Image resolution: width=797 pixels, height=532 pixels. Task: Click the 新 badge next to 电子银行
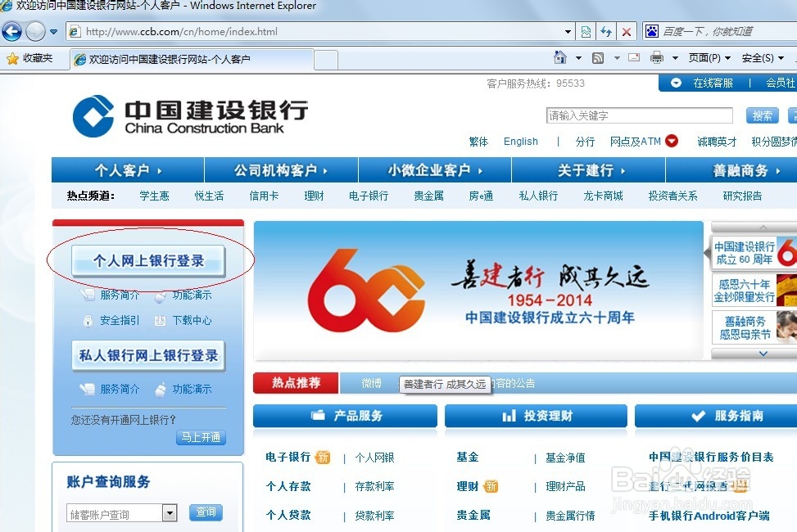tap(323, 457)
